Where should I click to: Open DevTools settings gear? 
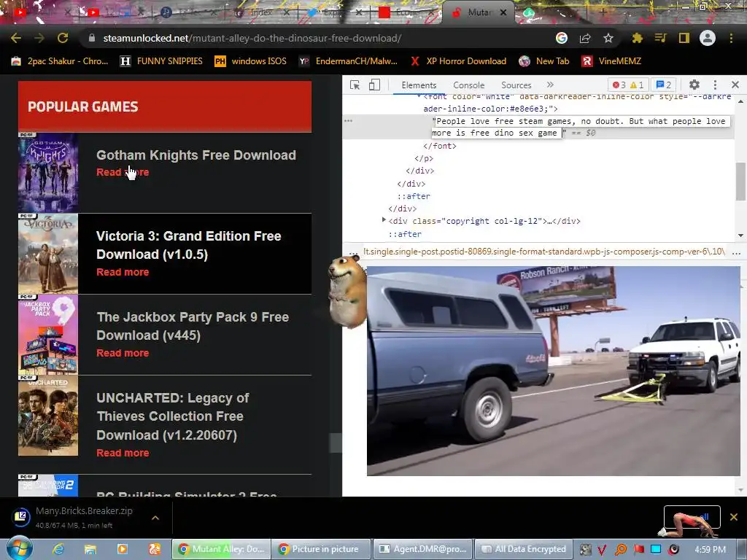coord(694,85)
